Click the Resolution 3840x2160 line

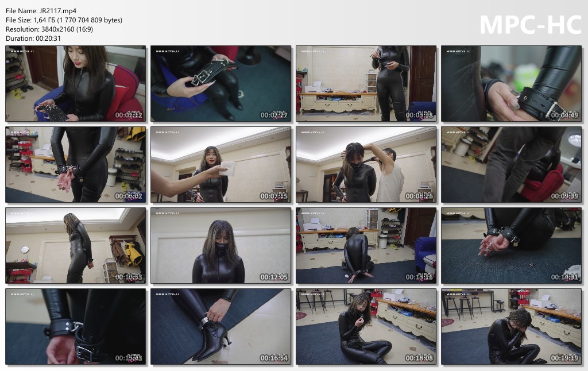coord(49,29)
